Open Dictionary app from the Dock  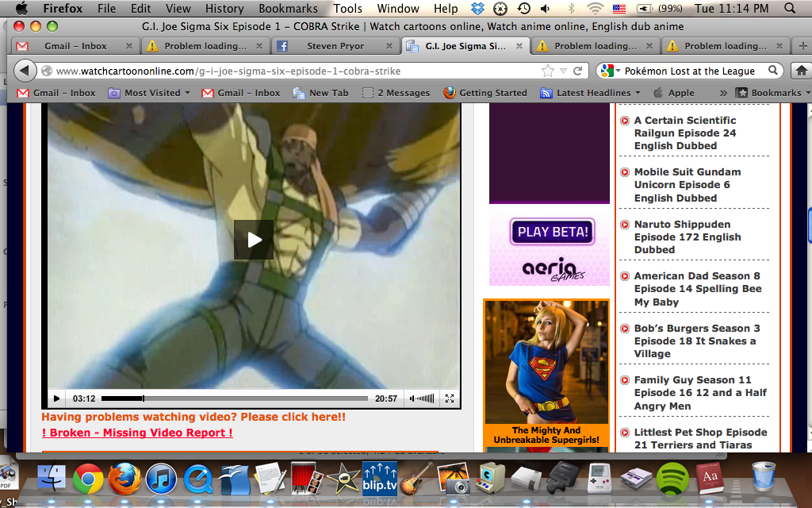point(709,478)
